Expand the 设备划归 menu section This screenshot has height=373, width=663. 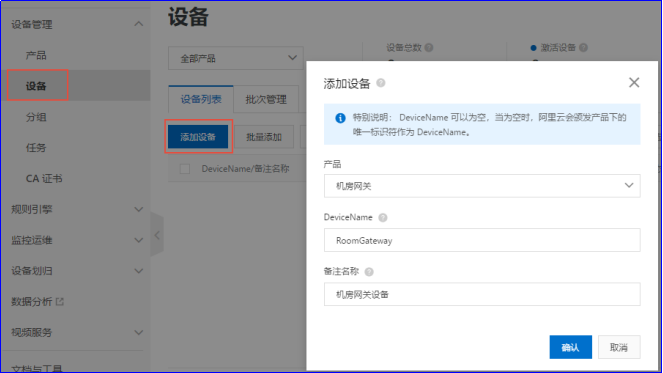pos(138,271)
